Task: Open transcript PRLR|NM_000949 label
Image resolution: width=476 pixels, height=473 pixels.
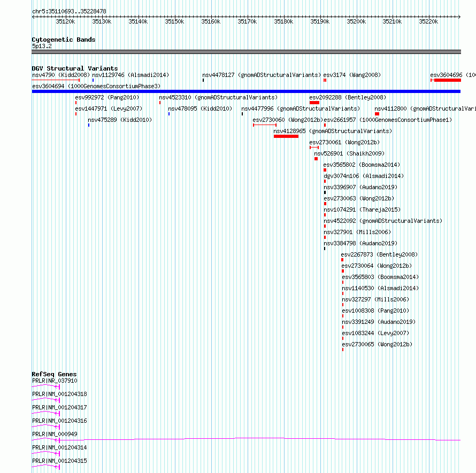Action: pos(55,434)
